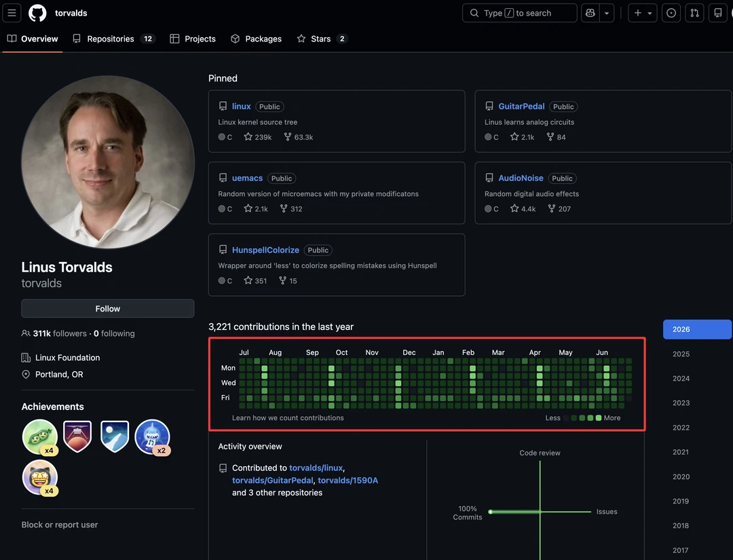The height and width of the screenshot is (560, 733).
Task: Click the Pair Extraordinaire achievement badge
Action: [x=40, y=437]
